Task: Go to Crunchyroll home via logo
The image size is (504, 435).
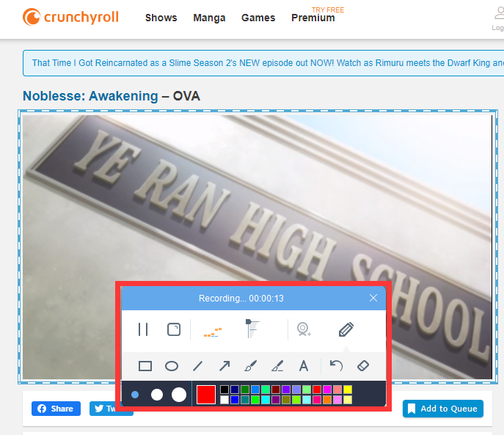Action: pyautogui.click(x=70, y=17)
